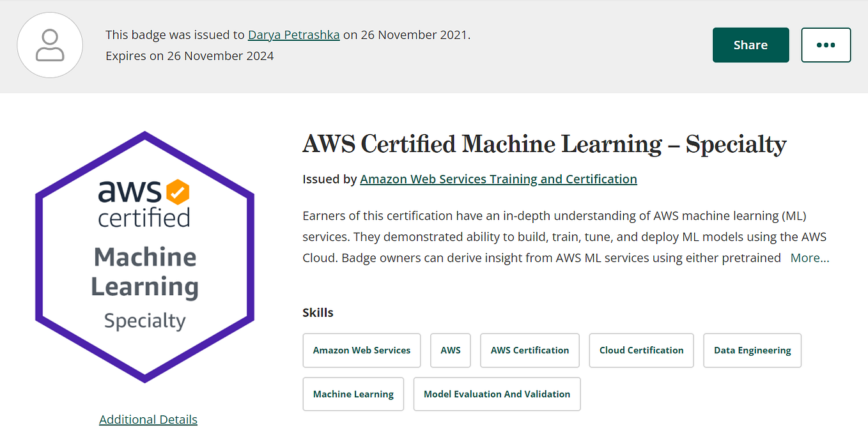Select the Machine Learning skill tag
868x437 pixels.
tap(353, 394)
